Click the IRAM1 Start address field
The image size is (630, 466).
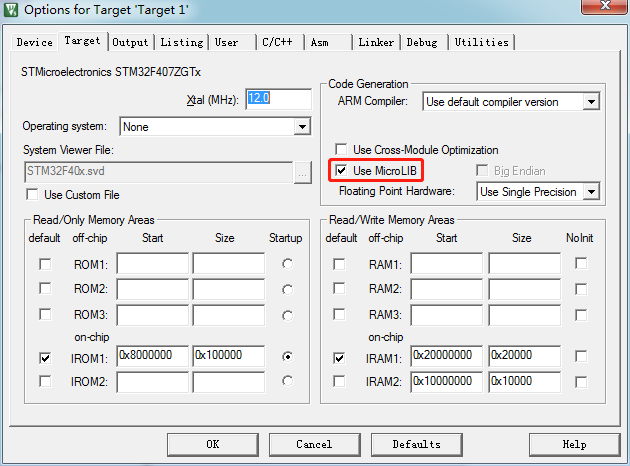click(446, 356)
